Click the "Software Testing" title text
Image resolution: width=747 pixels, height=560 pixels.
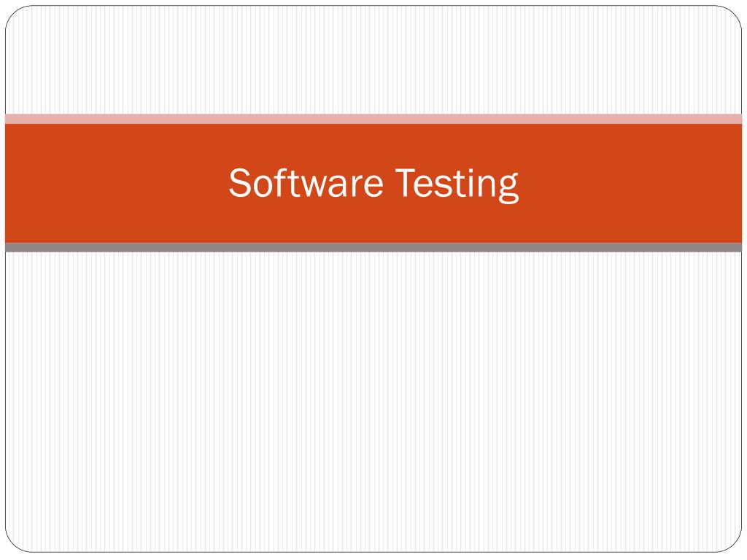pyautogui.click(x=373, y=184)
